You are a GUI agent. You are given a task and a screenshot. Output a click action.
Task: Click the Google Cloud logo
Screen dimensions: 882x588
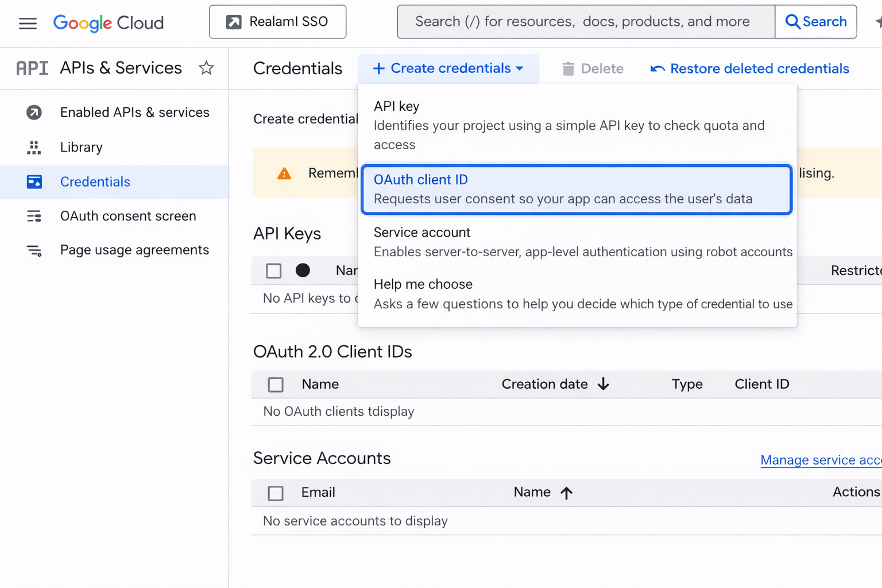tap(109, 23)
